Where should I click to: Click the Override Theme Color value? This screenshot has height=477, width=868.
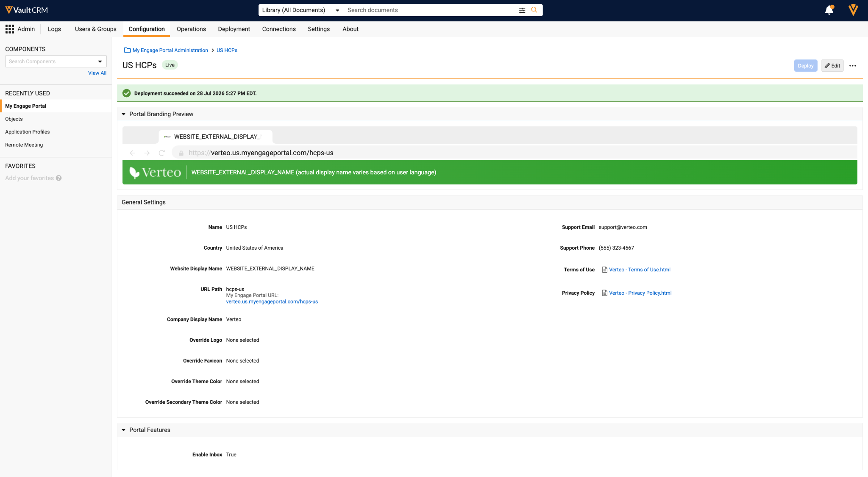(242, 382)
